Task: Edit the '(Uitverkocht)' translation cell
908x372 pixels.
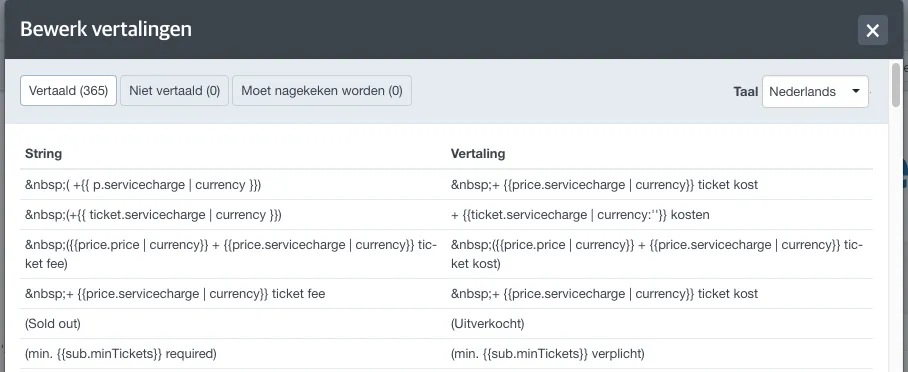Action: 488,324
